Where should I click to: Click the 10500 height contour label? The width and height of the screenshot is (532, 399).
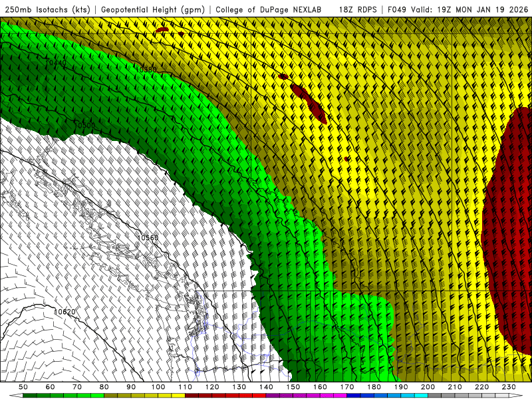pyautogui.click(x=84, y=125)
